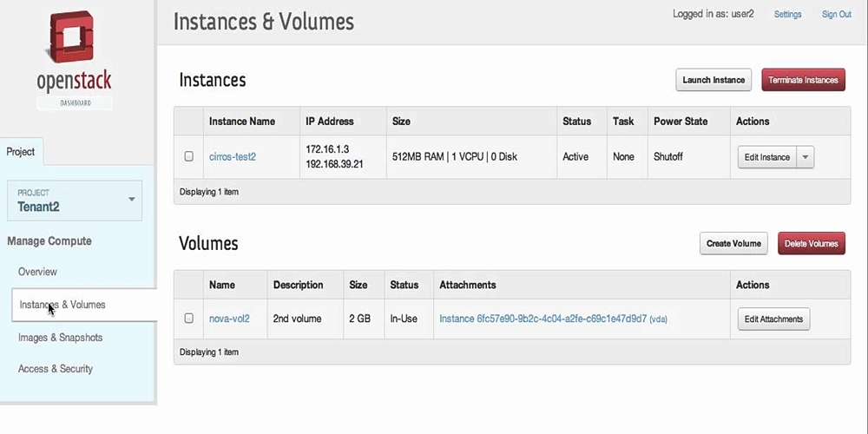Open Overview in Manage Compute
Image resolution: width=868 pixels, height=434 pixels.
pyautogui.click(x=37, y=272)
